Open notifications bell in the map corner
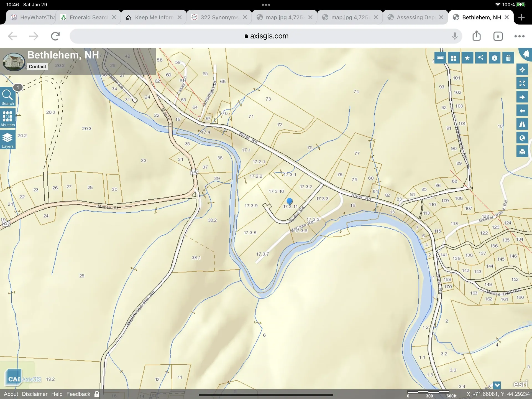Screen dimensions: 532x399 coord(526,54)
